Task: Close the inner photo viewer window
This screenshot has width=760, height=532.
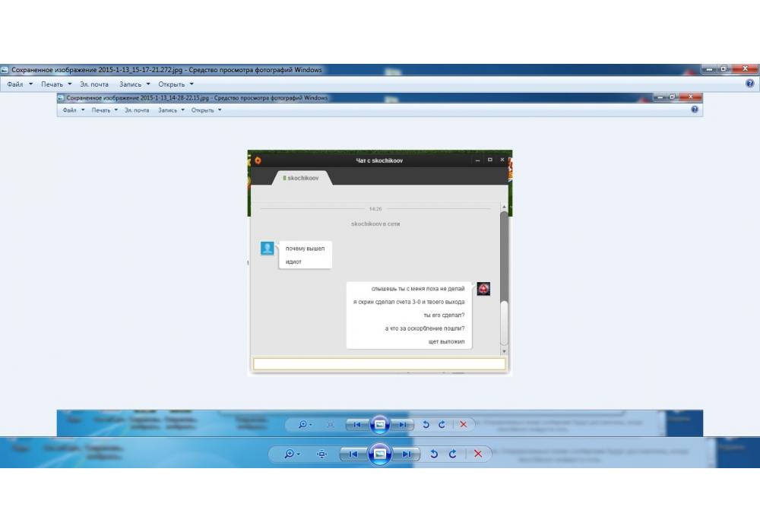Action: click(691, 97)
